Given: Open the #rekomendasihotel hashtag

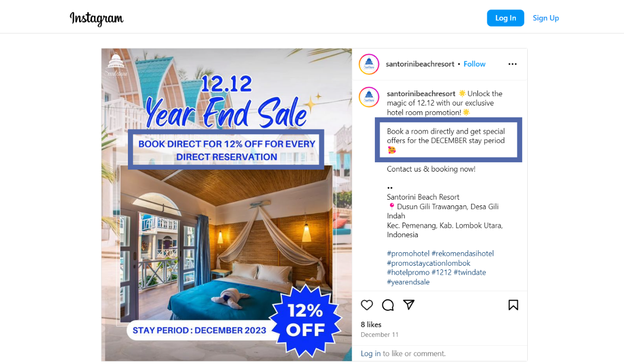Looking at the screenshot, I should [463, 254].
